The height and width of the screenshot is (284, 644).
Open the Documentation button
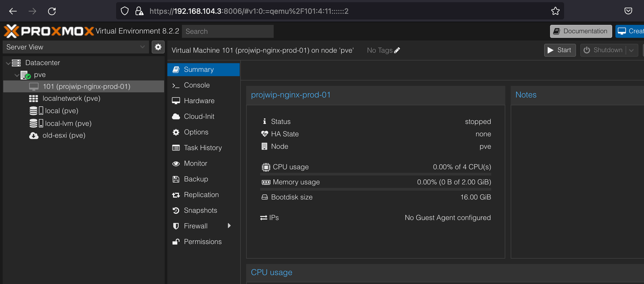click(581, 31)
